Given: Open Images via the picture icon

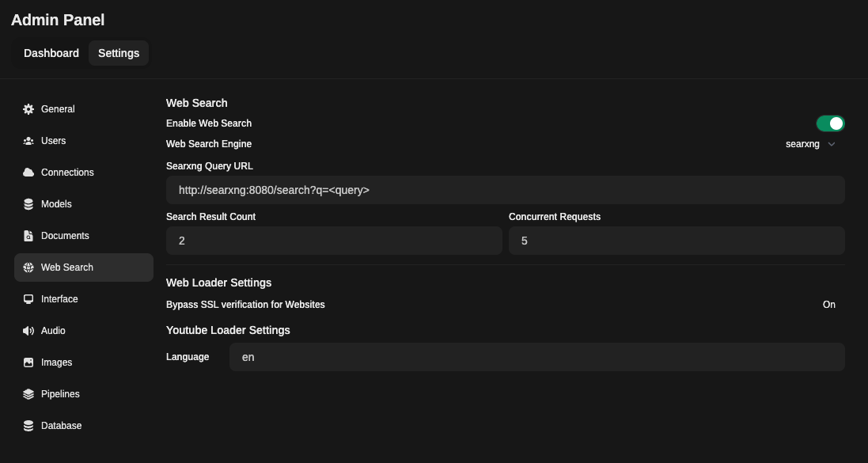Looking at the screenshot, I should [x=28, y=362].
